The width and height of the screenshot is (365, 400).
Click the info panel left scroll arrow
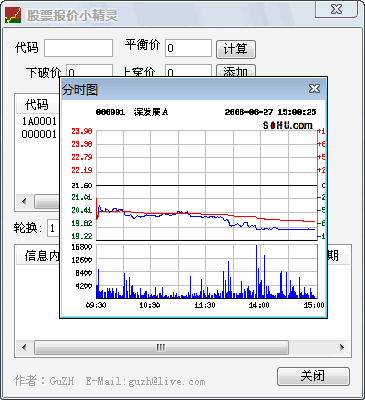24,347
